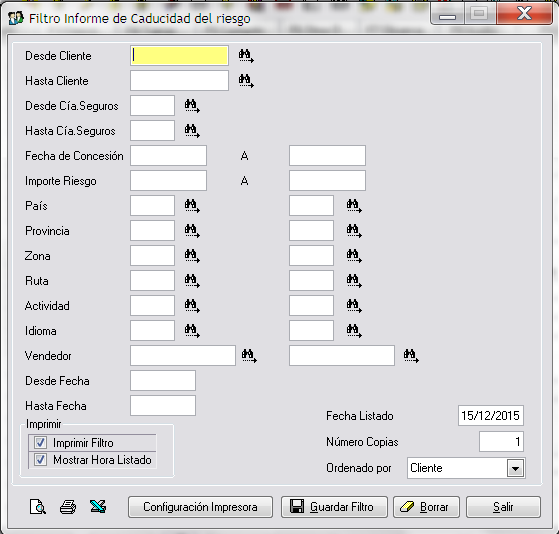Viewport: 559px width, 534px height.
Task: Click the printer icon to print
Action: point(68,507)
